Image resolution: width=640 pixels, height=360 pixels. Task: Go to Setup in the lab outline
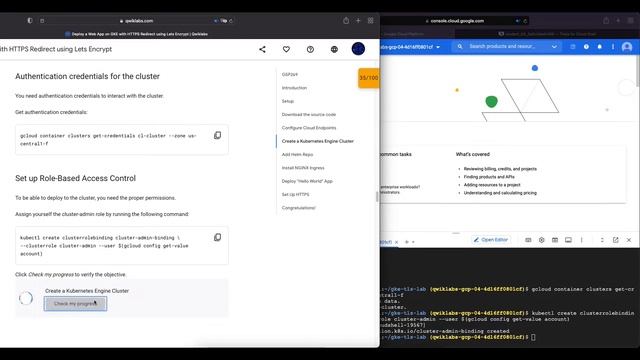(x=288, y=101)
